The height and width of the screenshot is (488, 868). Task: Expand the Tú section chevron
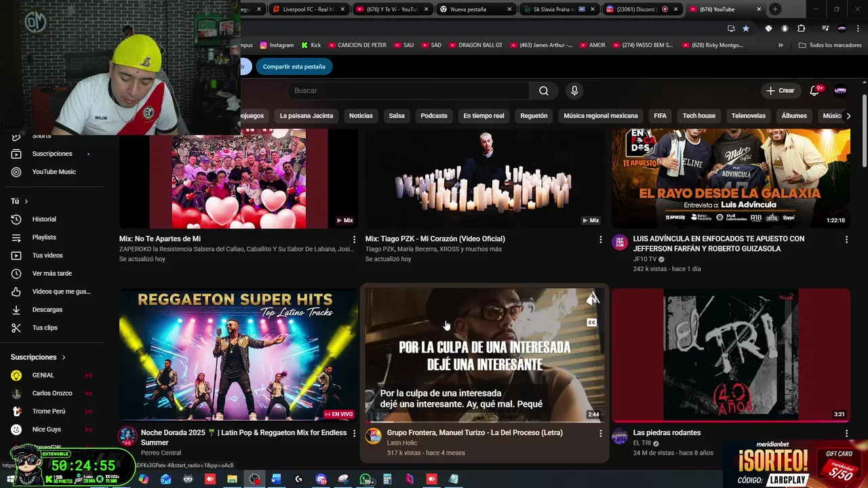26,201
